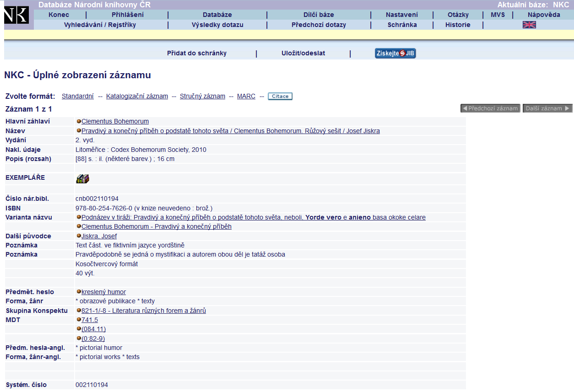Switch language via the British flag icon

(529, 25)
